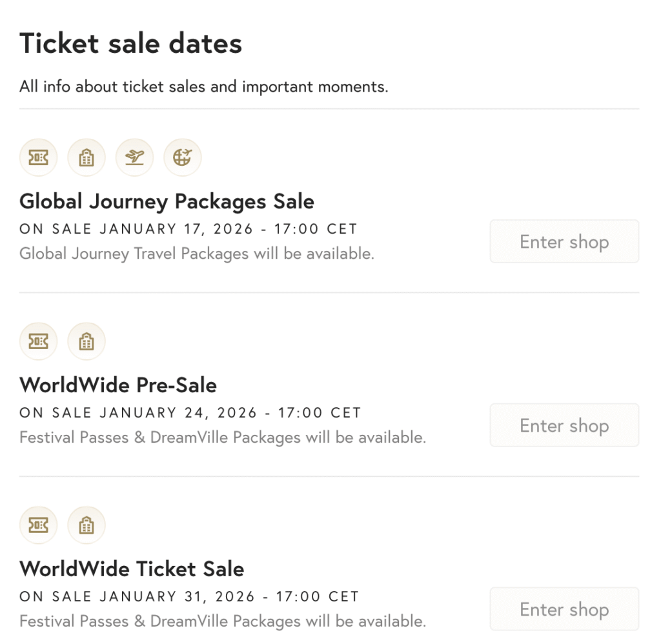This screenshot has height=644, width=661.
Task: Click hotel building icon above WorldWide Ticket Sale
Action: (86, 525)
